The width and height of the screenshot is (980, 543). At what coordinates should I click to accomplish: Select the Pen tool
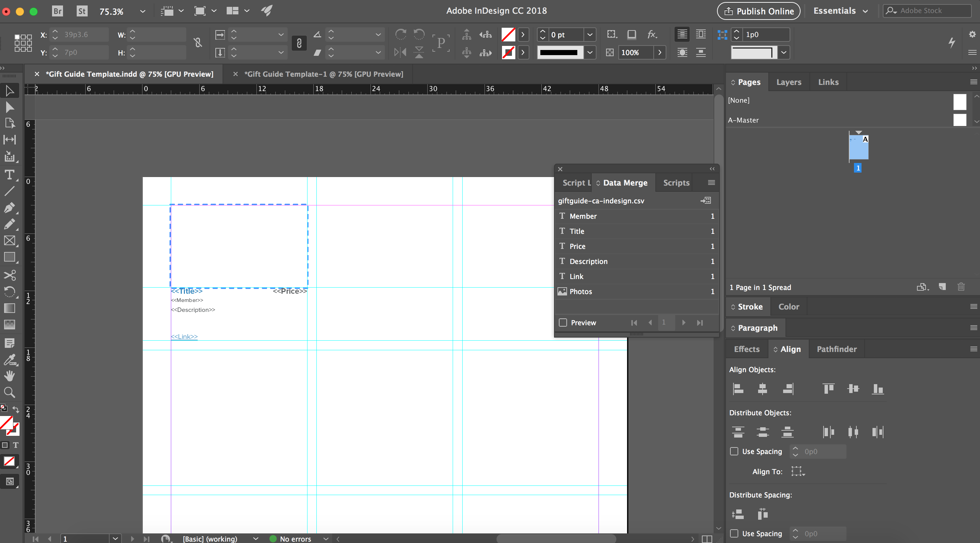coord(10,207)
